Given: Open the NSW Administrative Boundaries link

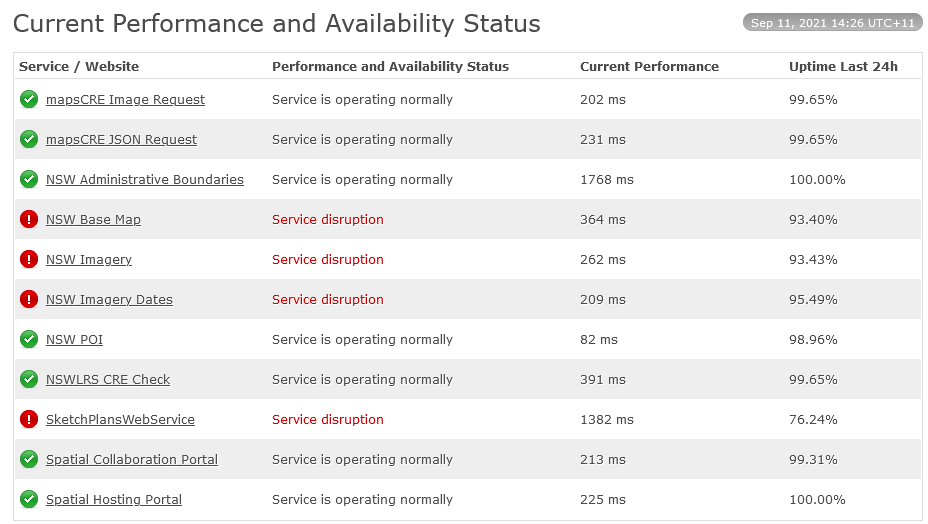Looking at the screenshot, I should (x=145, y=179).
